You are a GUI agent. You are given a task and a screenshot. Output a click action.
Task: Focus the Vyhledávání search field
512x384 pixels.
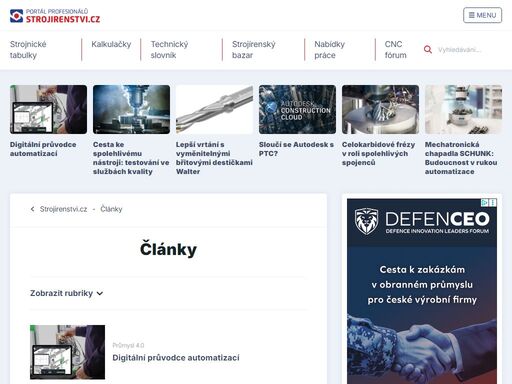coord(468,50)
